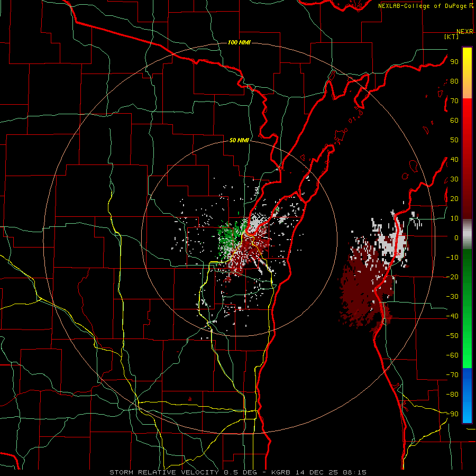The height and width of the screenshot is (476, 476).
Task: Select the -50 scale value
Action: pyautogui.click(x=452, y=336)
